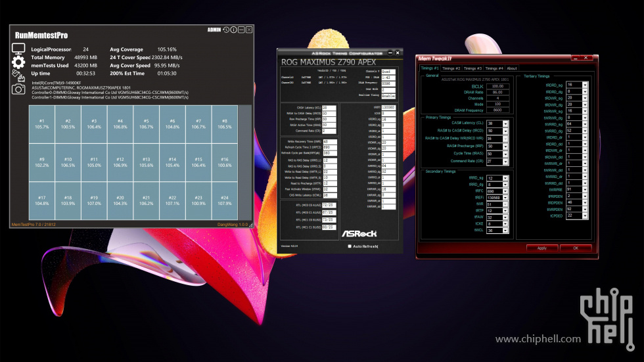Switch to Timings #1 tab in Mem TweakIt

point(430,68)
